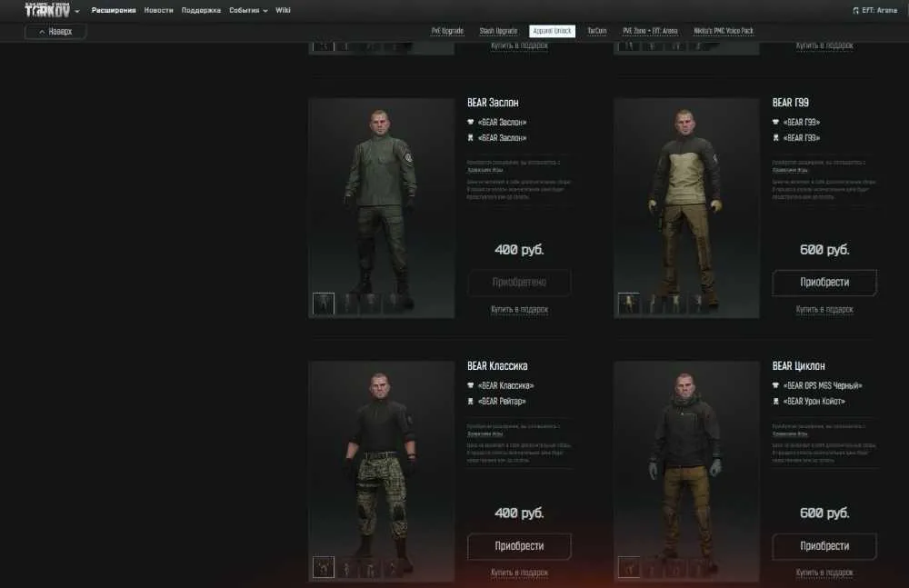Open the Wiki link in navigation
The image size is (909, 588).
[283, 10]
